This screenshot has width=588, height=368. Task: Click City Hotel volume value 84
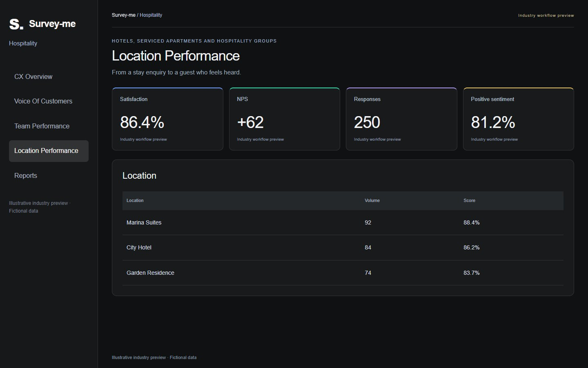coord(368,248)
